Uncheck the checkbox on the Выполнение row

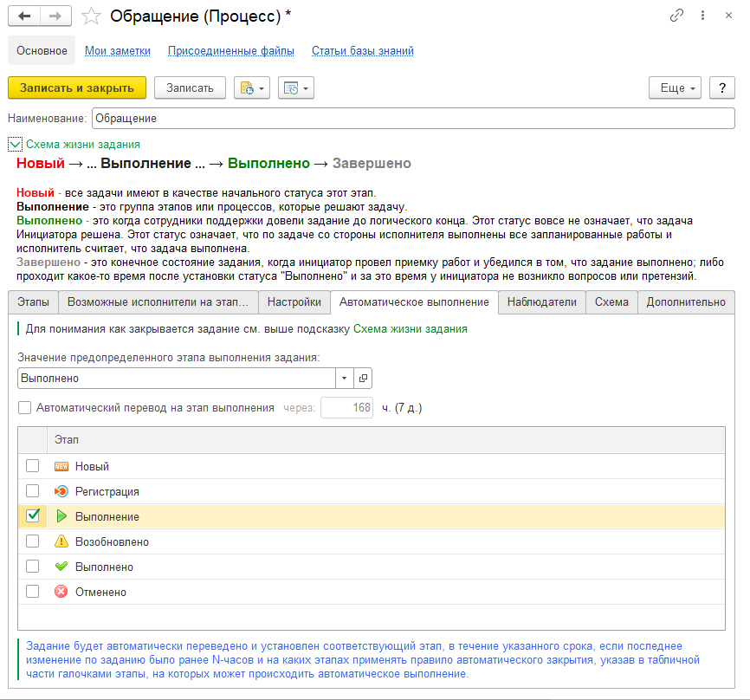[x=32, y=515]
